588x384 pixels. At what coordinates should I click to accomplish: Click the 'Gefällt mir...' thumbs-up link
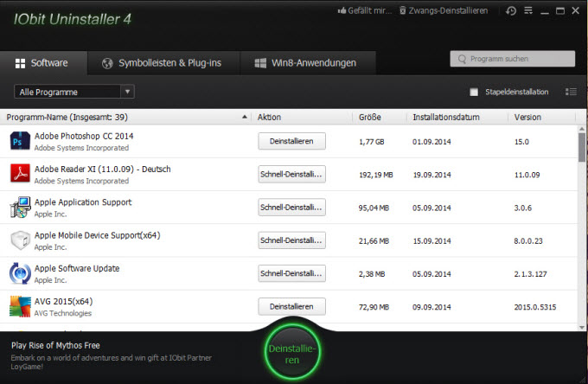[365, 11]
